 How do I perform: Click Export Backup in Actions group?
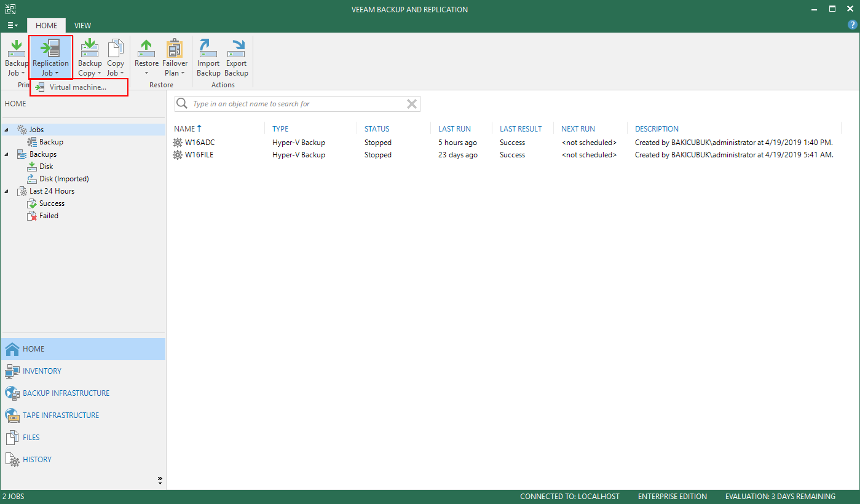pyautogui.click(x=236, y=57)
